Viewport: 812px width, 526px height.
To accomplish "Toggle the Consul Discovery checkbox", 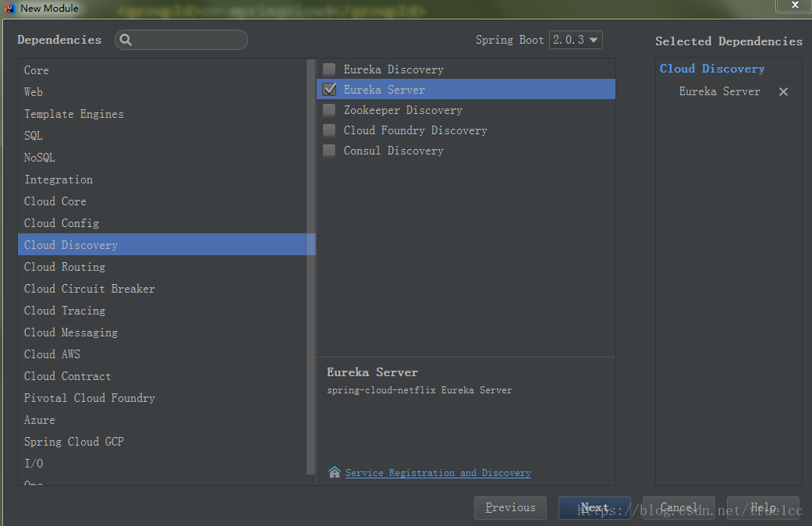I will (329, 151).
